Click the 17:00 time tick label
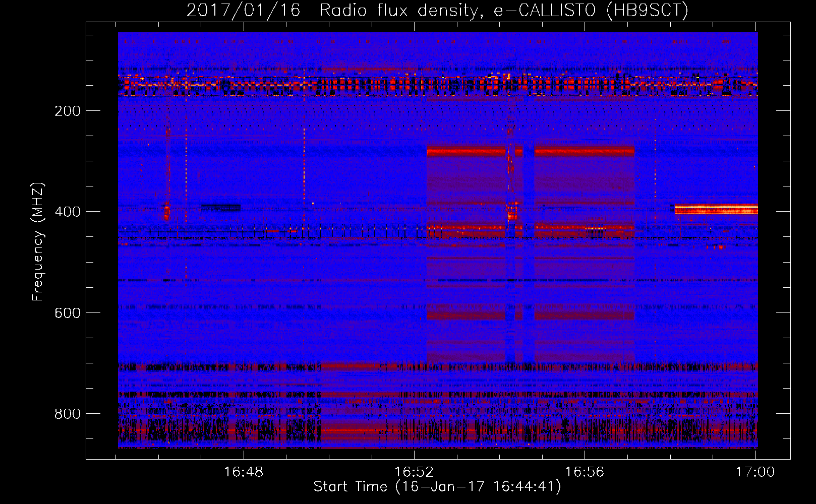The image size is (816, 504). tap(755, 472)
